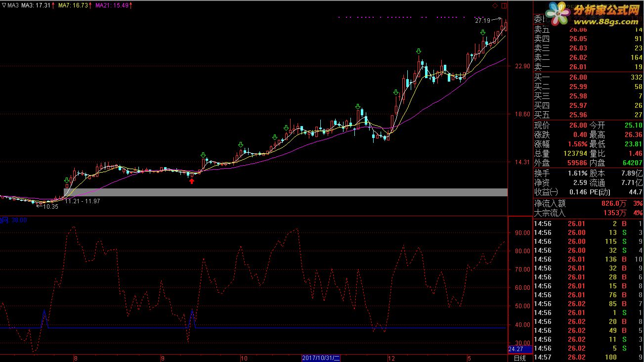Screen dimensions: 644x362
Task: Select the 买四 25.97 bid row
Action: point(588,105)
